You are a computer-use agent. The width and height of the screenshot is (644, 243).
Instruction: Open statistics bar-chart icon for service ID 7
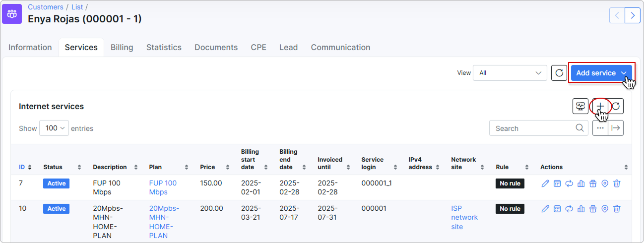click(x=581, y=183)
